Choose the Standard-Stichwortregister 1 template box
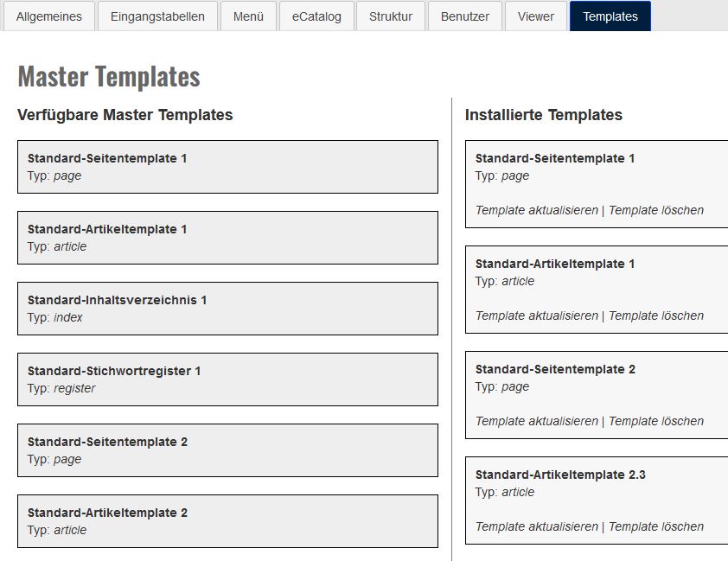The image size is (728, 561). pyautogui.click(x=227, y=379)
